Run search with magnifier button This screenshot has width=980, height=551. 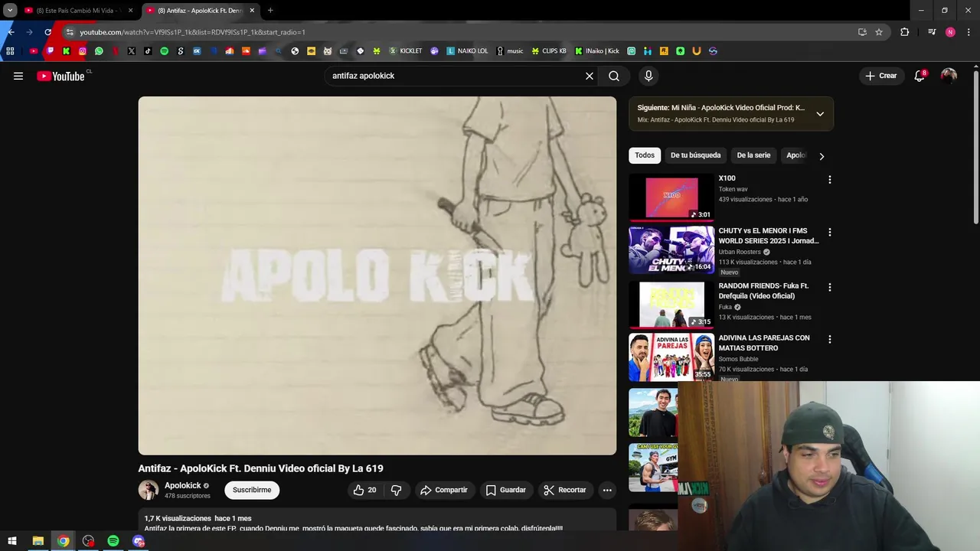(614, 76)
